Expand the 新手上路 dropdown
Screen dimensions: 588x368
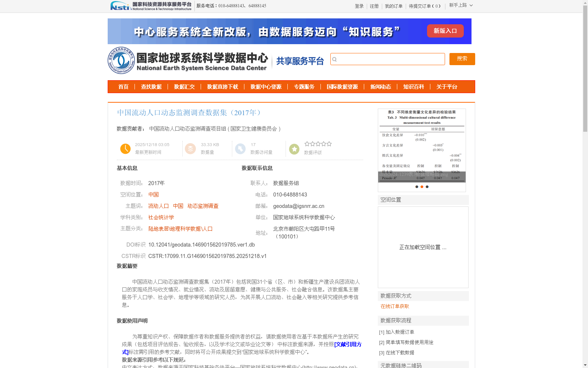tap(461, 5)
